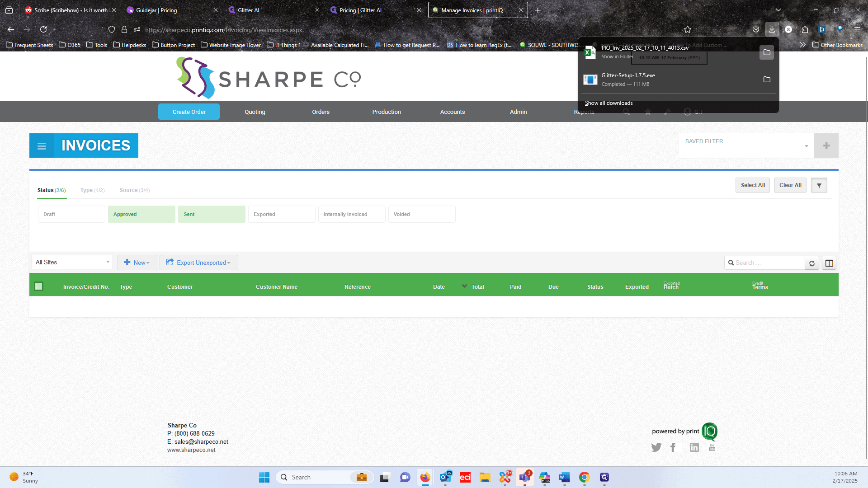Open the Firefox extensions puzzle icon

(805, 29)
